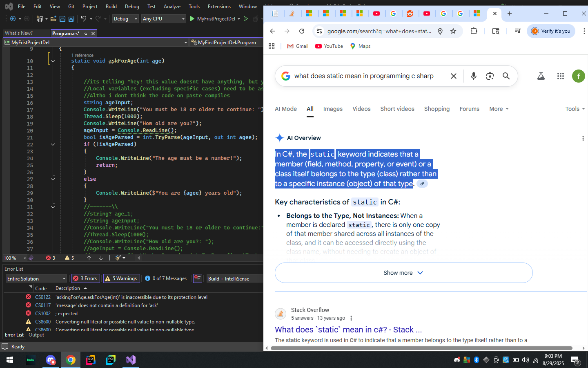Save Program.cs with the single-disk icon

tap(62, 19)
